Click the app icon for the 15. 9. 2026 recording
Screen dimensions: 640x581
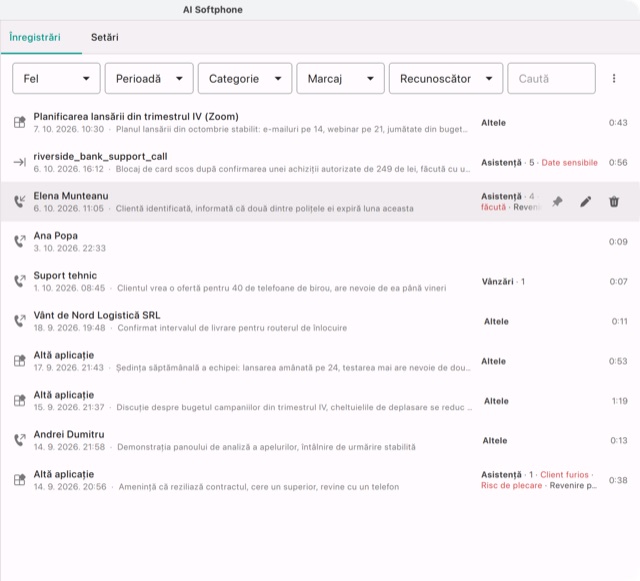(x=20, y=401)
